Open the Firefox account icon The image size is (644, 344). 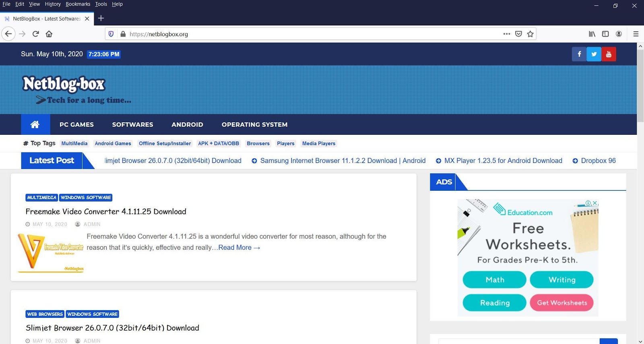point(619,34)
